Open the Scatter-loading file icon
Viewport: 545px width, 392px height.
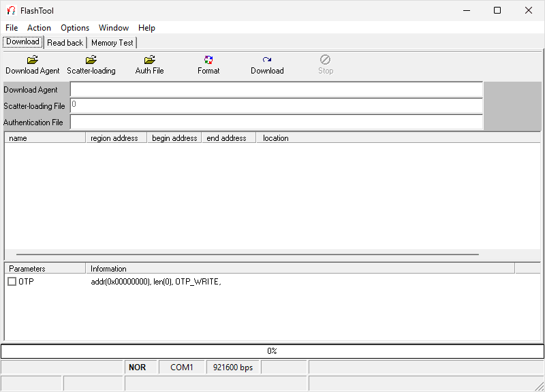tap(91, 60)
